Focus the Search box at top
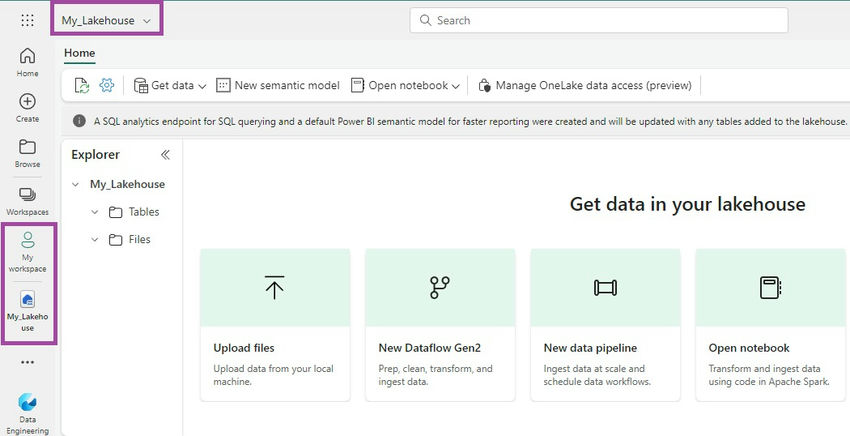This screenshot has height=436, width=850. (x=598, y=21)
